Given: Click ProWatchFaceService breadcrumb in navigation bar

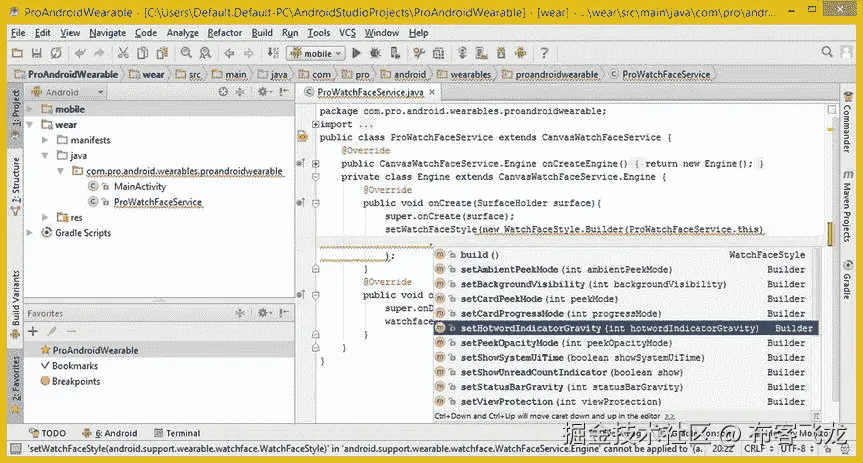Looking at the screenshot, I should coord(660,74).
